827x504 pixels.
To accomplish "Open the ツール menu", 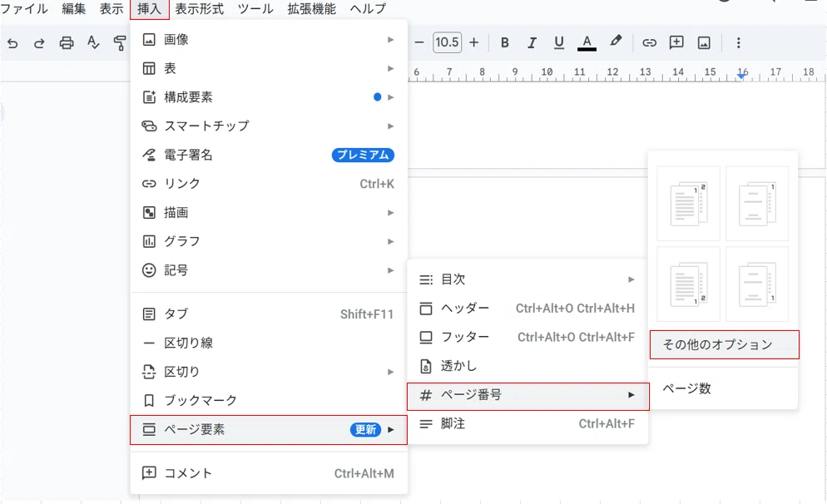I will (x=255, y=9).
